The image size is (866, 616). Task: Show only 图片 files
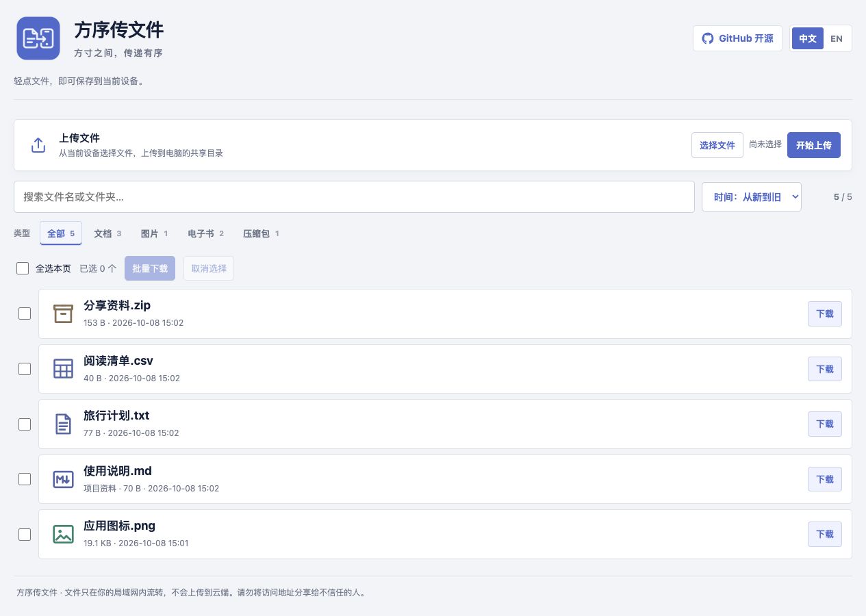[154, 233]
